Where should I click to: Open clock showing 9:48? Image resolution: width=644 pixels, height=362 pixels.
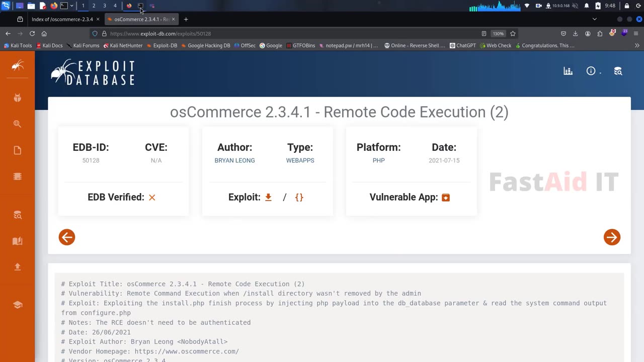[610, 6]
